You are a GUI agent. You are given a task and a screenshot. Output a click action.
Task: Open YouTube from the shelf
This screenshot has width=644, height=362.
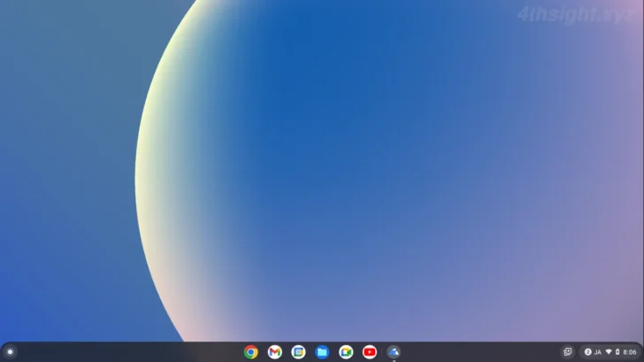pos(370,352)
